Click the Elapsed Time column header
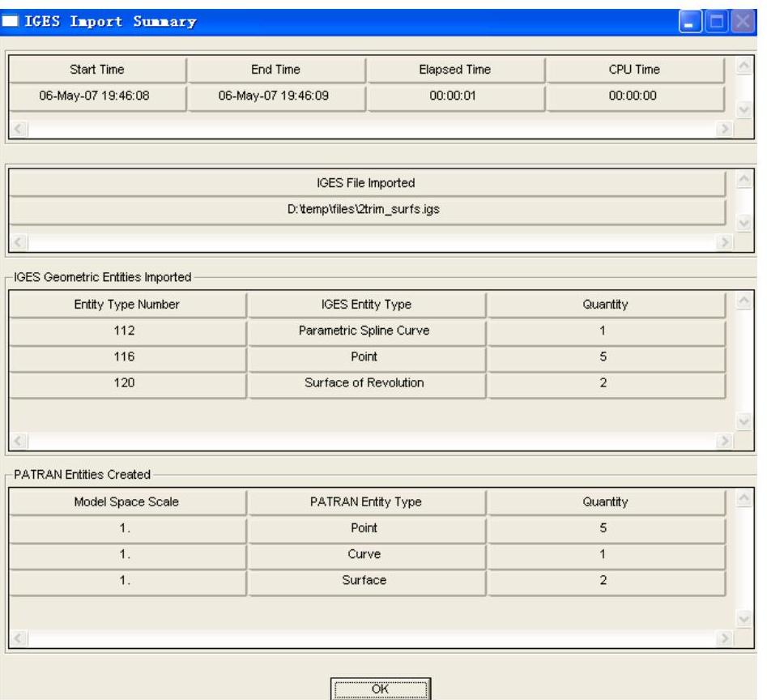The height and width of the screenshot is (700, 767). (455, 70)
